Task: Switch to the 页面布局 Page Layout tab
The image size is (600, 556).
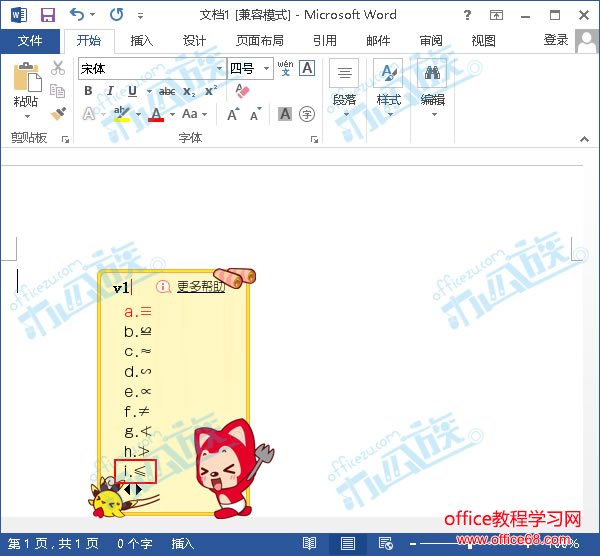Action: 260,41
